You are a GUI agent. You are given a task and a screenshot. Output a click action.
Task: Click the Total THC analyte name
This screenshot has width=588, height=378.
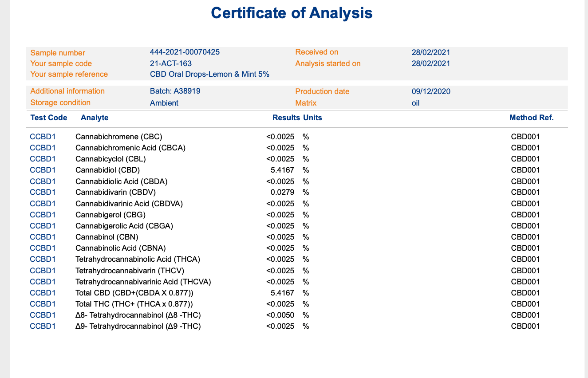click(x=134, y=304)
